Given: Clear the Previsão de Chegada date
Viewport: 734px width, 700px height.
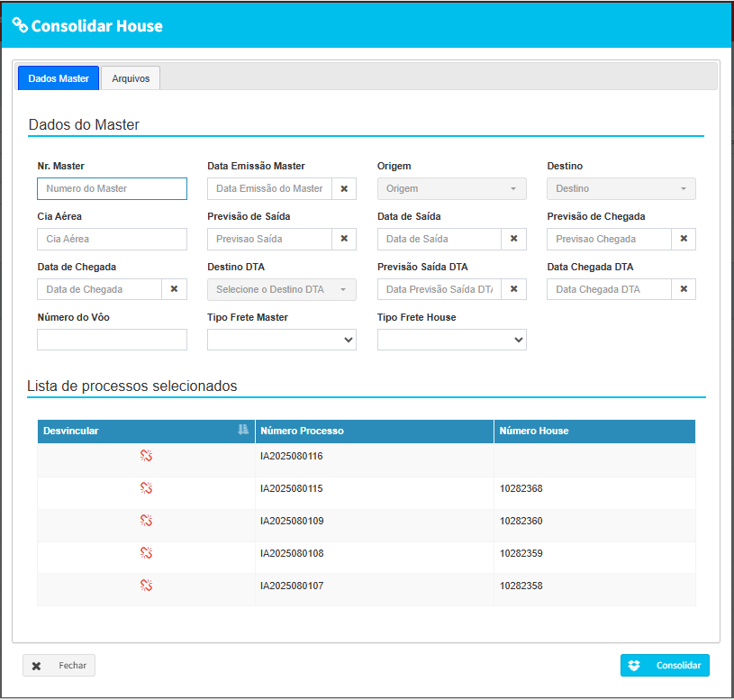Looking at the screenshot, I should 684,239.
